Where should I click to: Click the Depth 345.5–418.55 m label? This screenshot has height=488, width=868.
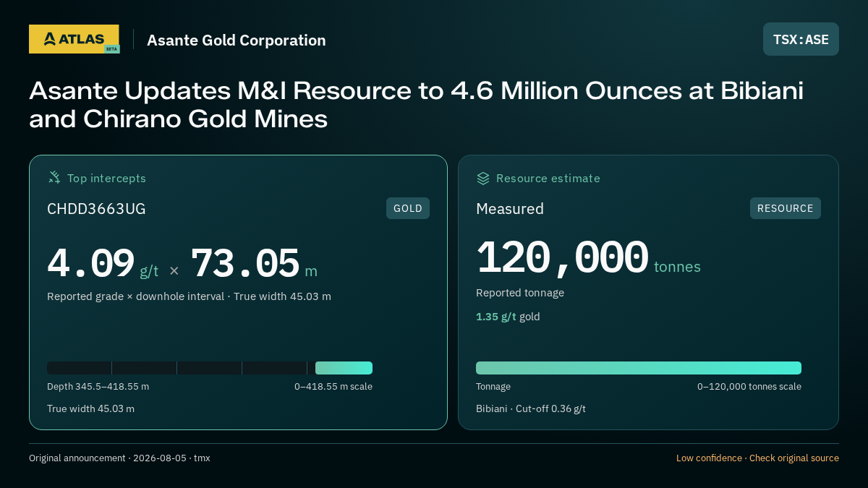click(x=98, y=386)
